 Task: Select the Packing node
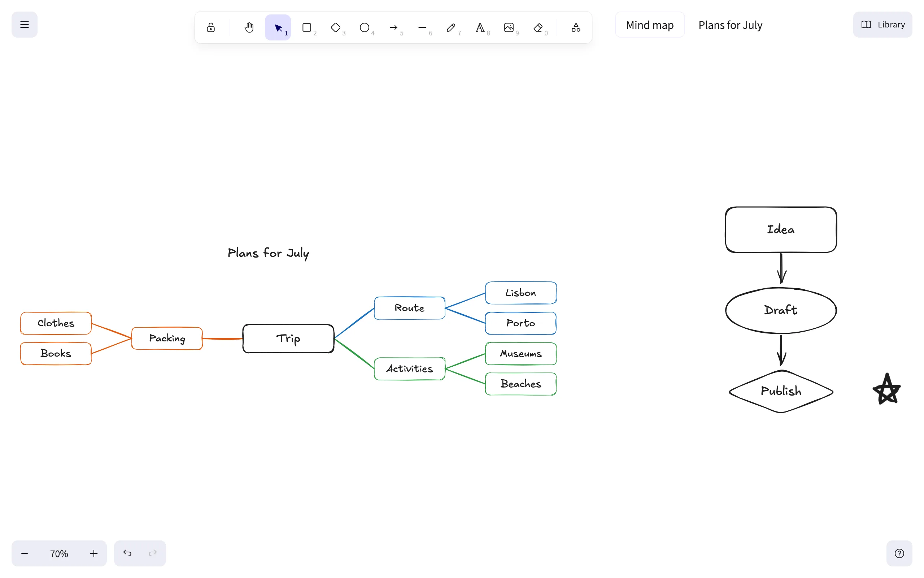point(167,338)
